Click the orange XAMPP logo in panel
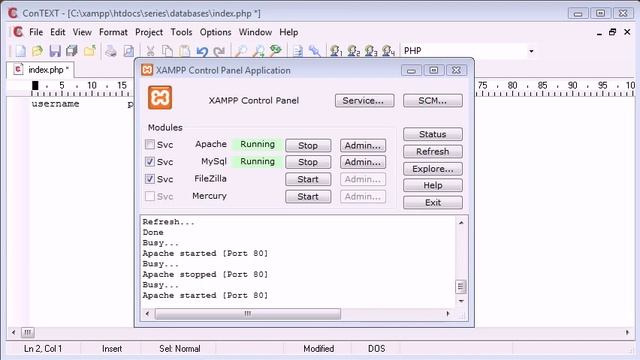Screen dimensions: 640x360 coord(160,98)
